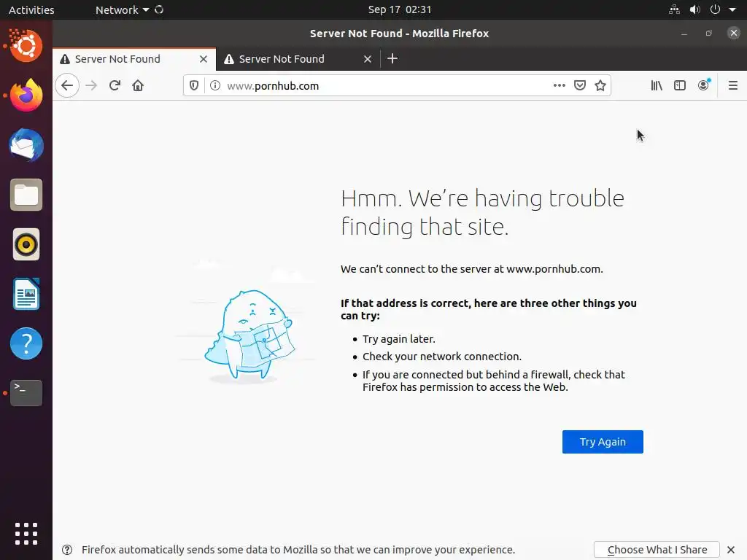Close the Firefox window
Viewport: 747px width, 560px height.
(x=734, y=33)
